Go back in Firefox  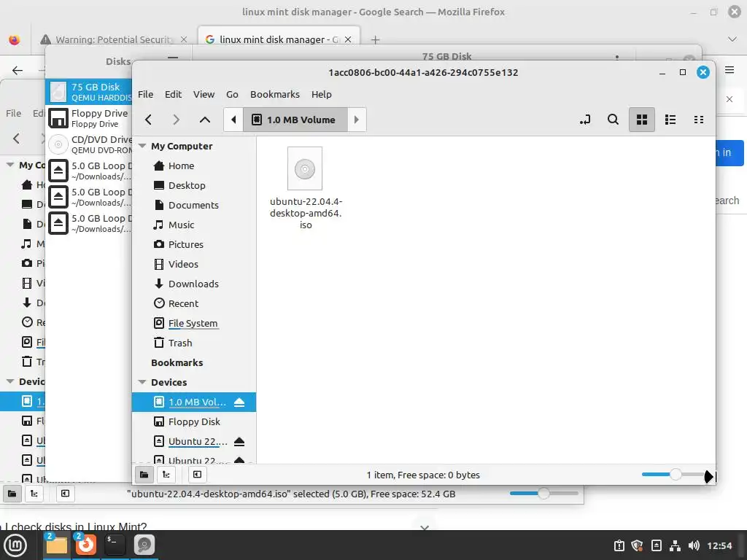[x=18, y=71]
